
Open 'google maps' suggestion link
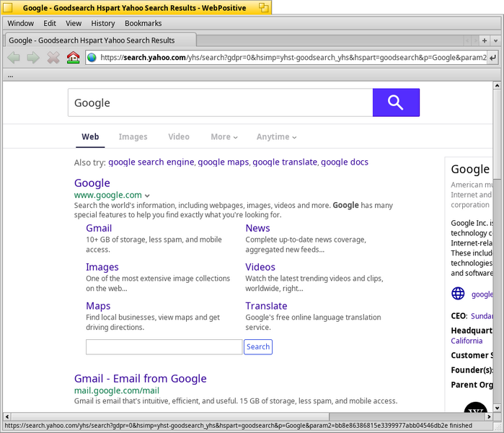[x=224, y=162]
